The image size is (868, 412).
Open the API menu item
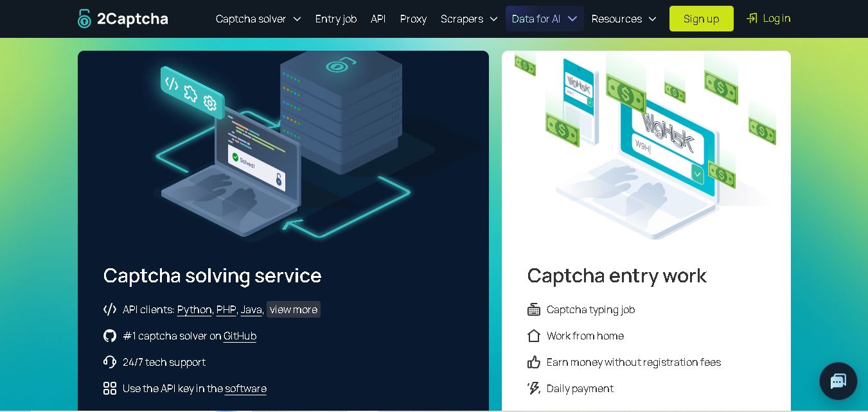tap(378, 19)
